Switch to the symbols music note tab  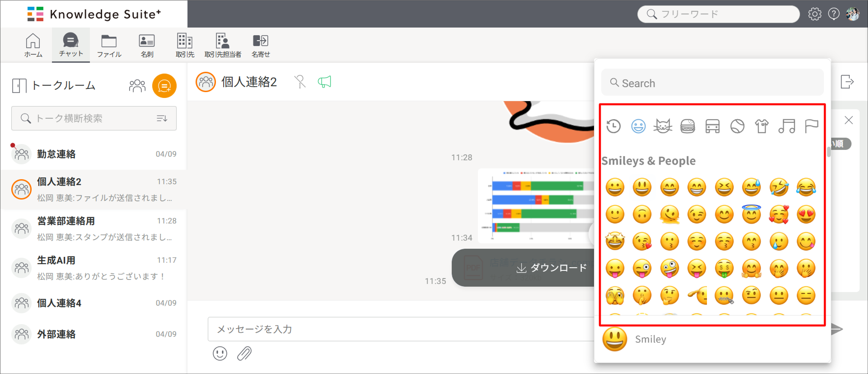coord(787,127)
